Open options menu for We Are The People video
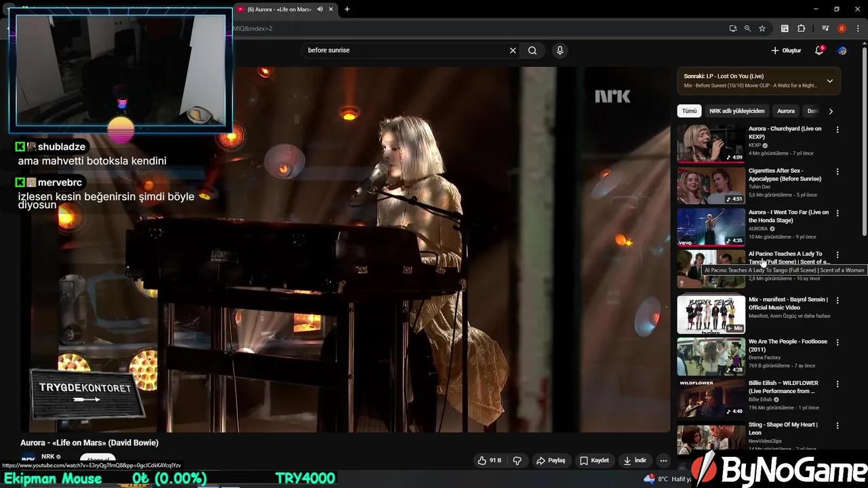Image resolution: width=868 pixels, height=488 pixels. click(x=837, y=342)
